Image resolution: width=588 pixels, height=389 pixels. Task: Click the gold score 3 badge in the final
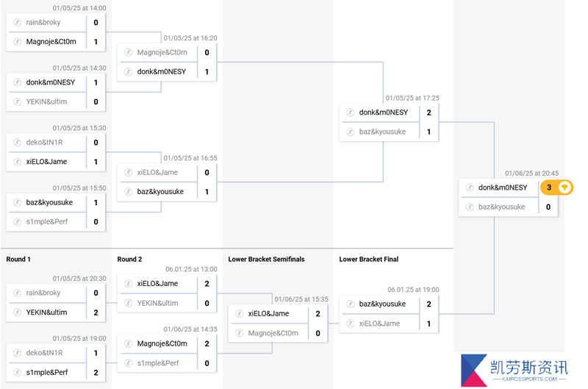(549, 188)
